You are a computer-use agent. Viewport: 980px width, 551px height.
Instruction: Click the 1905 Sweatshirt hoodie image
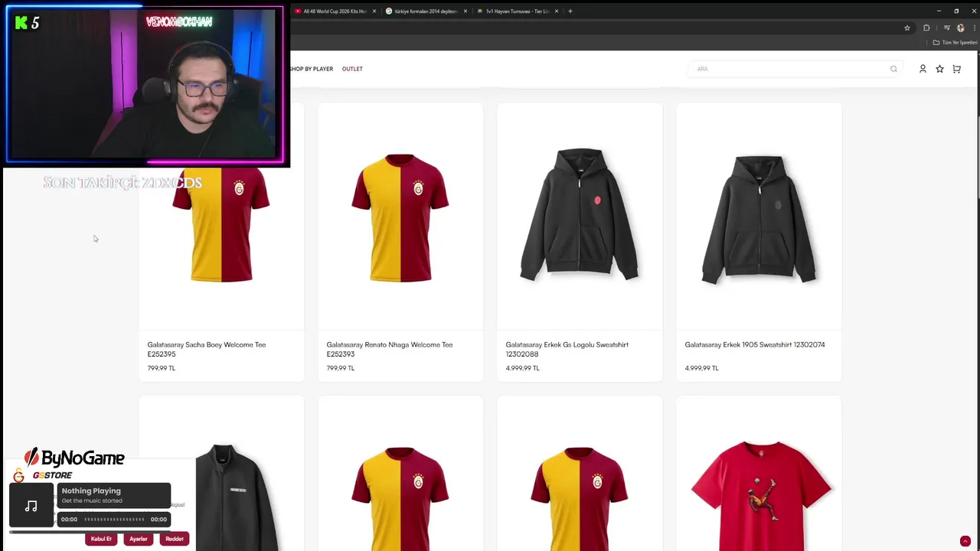(759, 219)
